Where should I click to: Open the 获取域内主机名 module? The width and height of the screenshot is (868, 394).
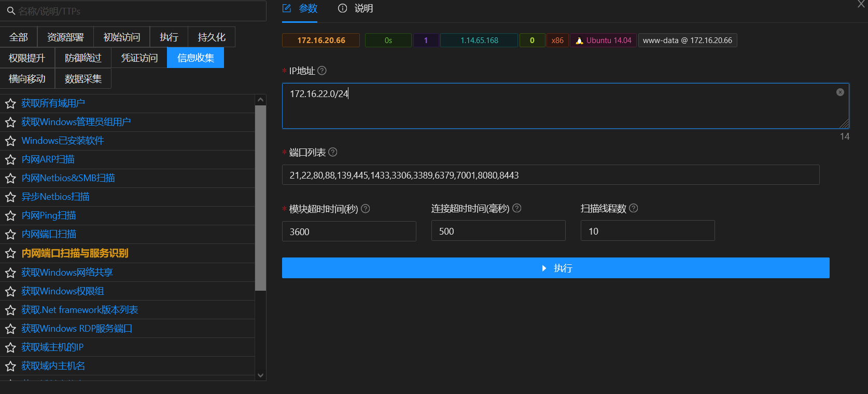[53, 366]
